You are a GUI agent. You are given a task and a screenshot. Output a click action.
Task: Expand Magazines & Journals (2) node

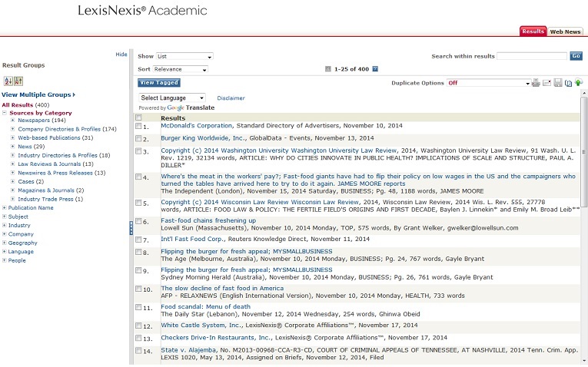(x=12, y=190)
